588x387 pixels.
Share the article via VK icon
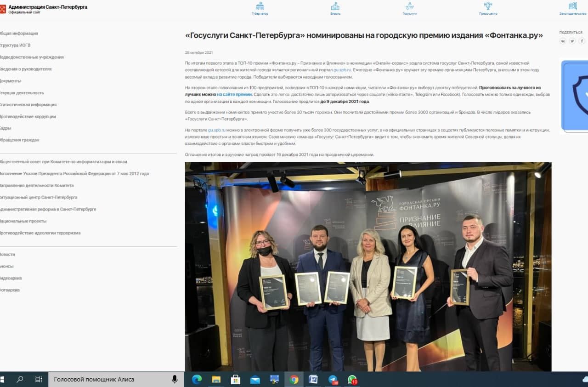pos(563,41)
